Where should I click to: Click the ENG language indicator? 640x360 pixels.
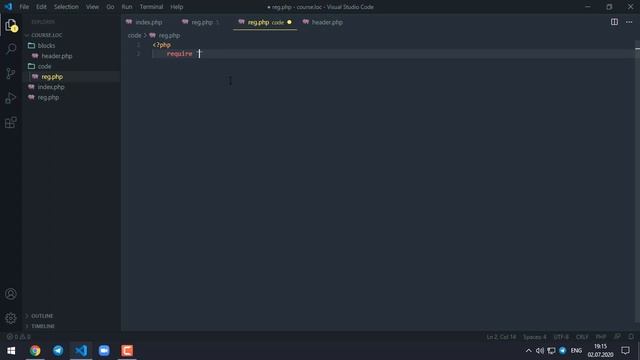(576, 351)
